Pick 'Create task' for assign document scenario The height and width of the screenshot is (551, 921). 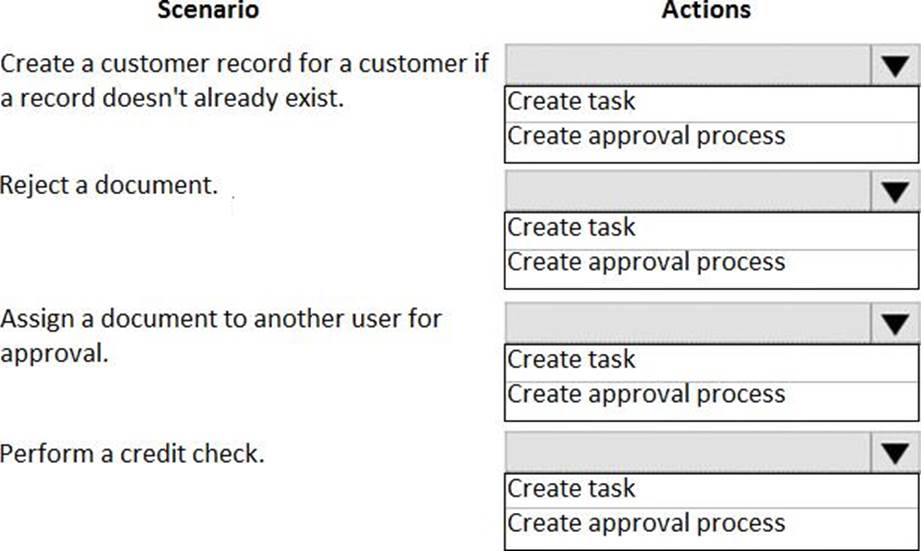point(571,360)
